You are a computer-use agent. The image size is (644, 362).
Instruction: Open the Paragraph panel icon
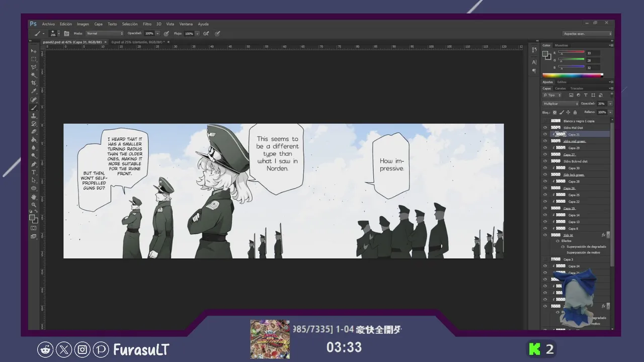(x=534, y=71)
